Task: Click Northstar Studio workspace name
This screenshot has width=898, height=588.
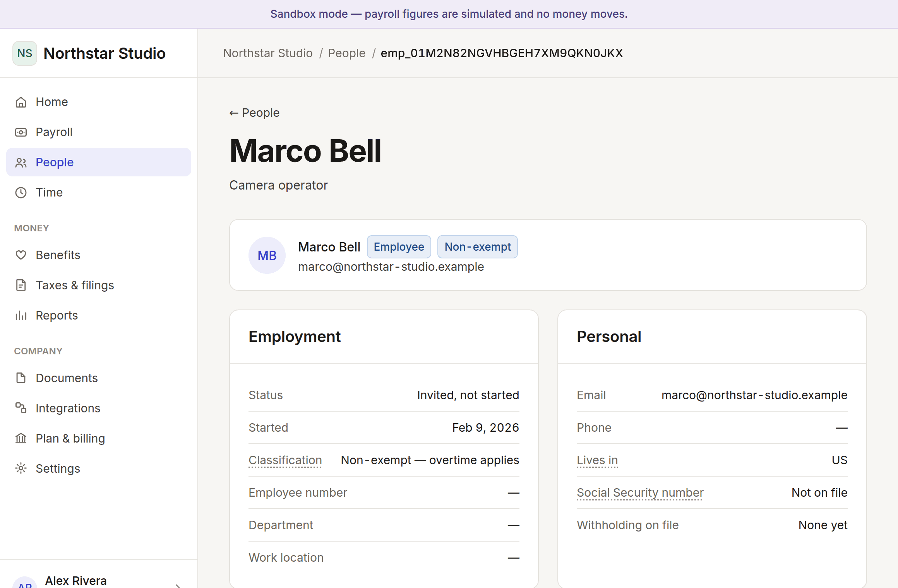Action: point(105,53)
